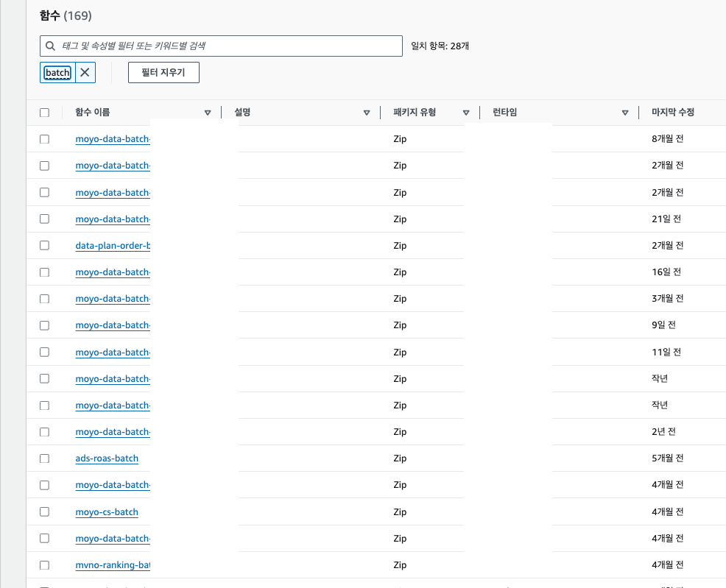Screen dimensions: 726x588
Task: Open the moyo-data-batch function modified 21일 전
Action: 113,219
